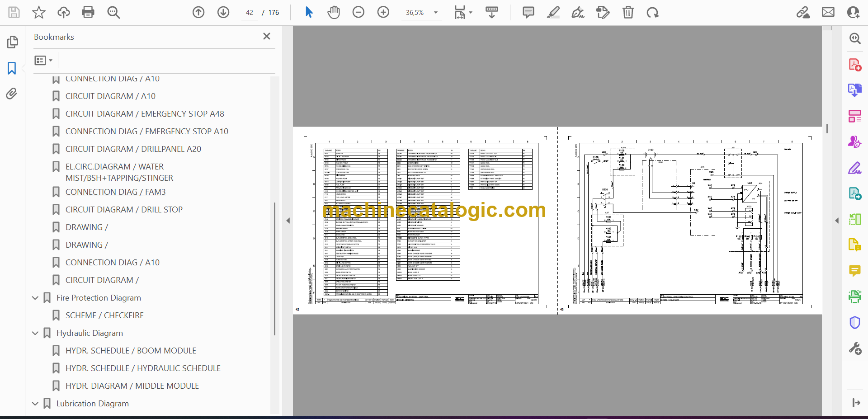Select the arrow selection tool
868x419 pixels.
pyautogui.click(x=309, y=12)
